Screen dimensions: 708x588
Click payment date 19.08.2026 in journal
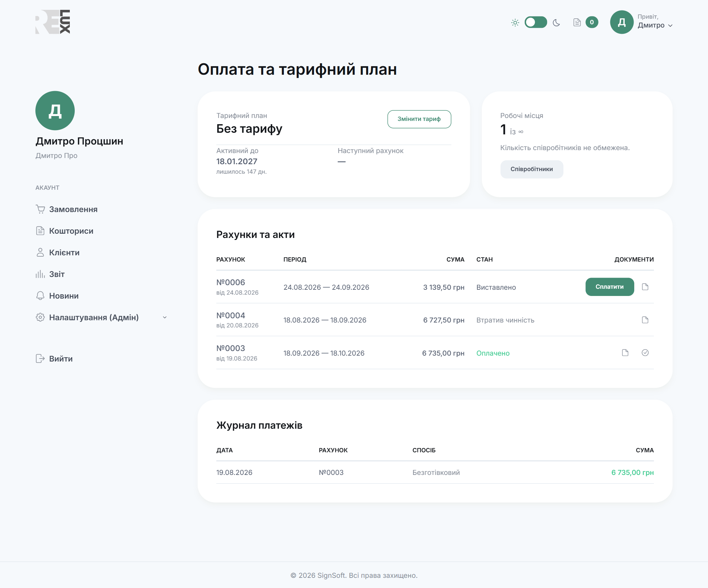click(x=234, y=472)
